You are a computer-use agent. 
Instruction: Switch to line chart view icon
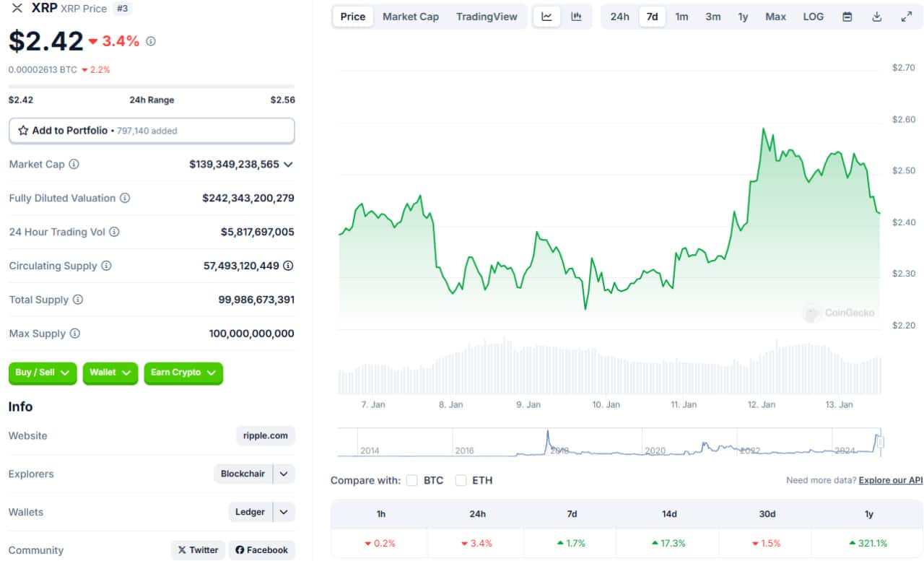coord(547,17)
